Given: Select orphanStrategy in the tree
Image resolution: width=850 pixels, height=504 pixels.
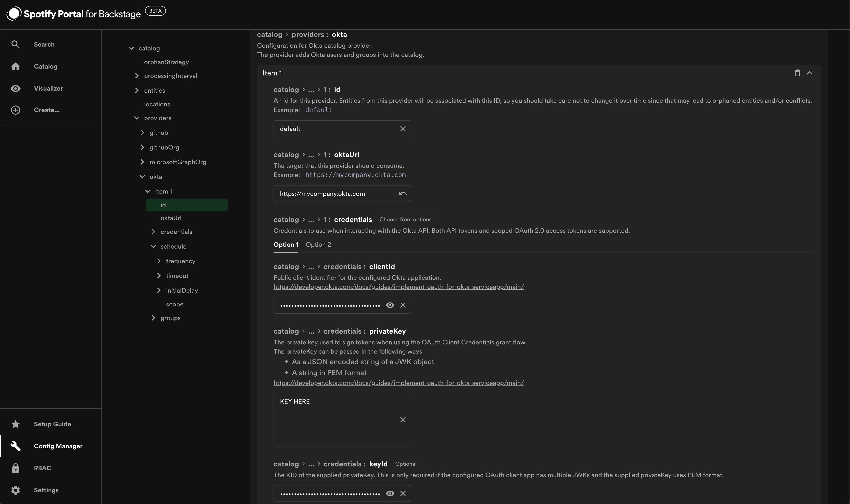Looking at the screenshot, I should 166,62.
